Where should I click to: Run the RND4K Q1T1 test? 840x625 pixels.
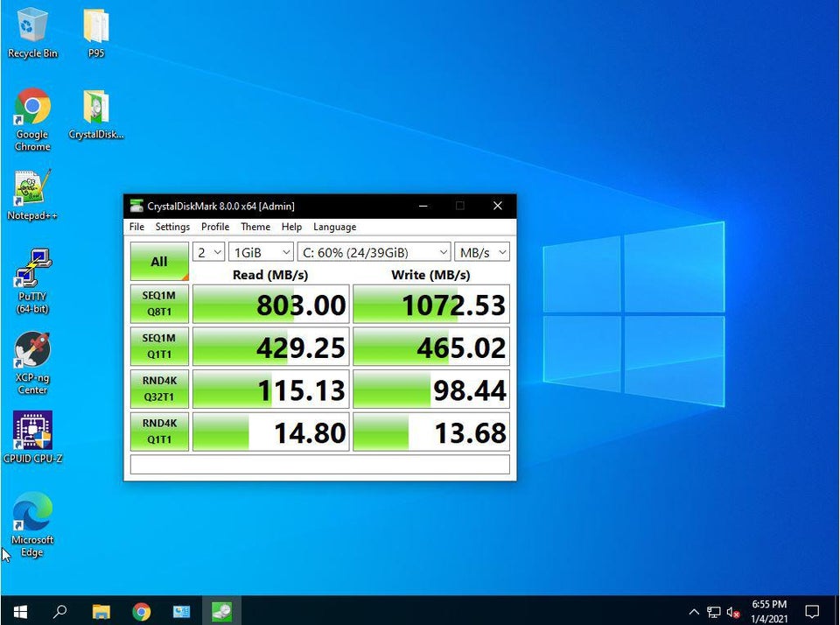coord(159,432)
